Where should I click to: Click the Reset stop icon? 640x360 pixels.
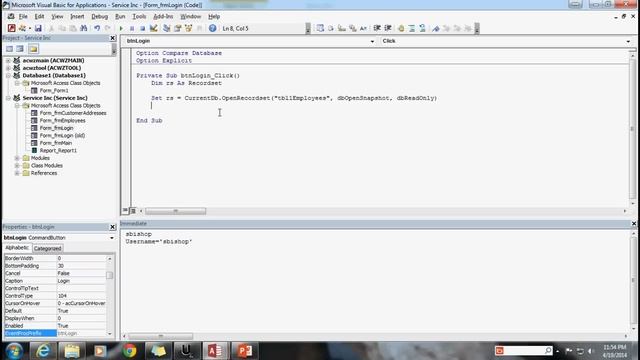[x=142, y=28]
